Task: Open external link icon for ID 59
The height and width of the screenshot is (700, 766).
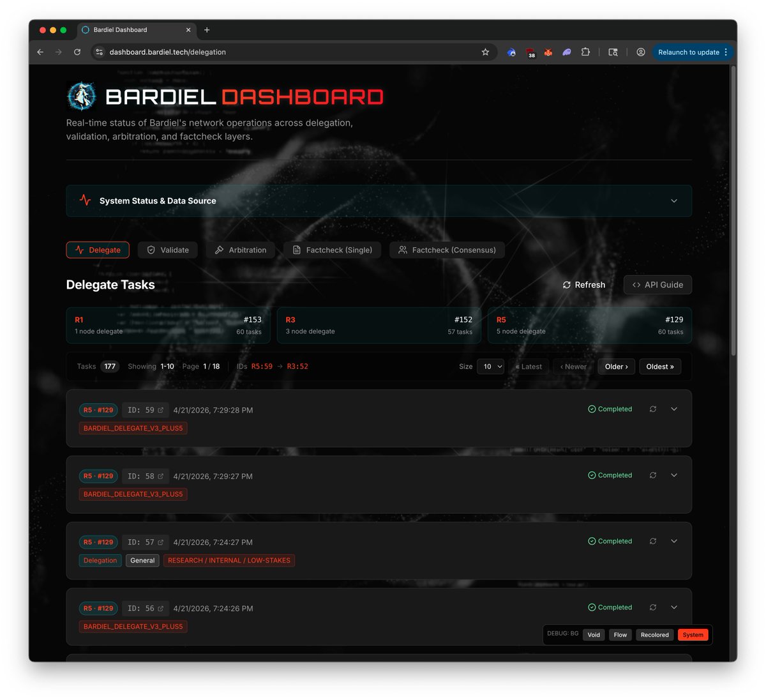Action: click(x=161, y=410)
